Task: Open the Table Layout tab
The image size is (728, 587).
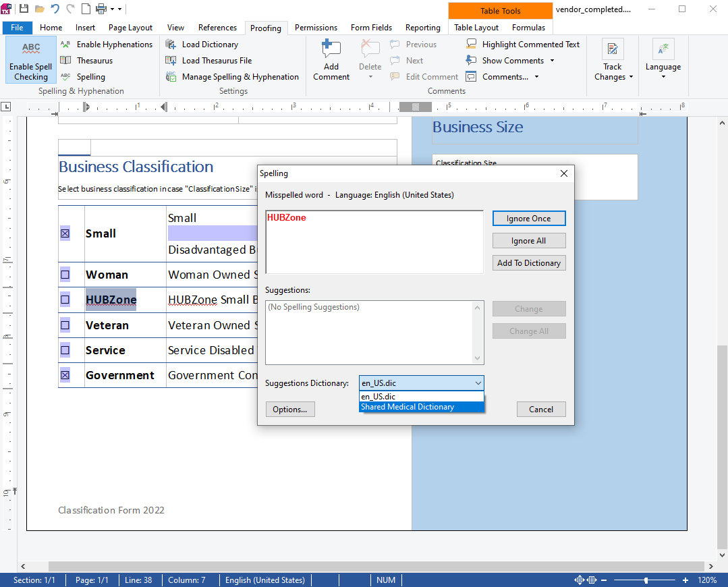Action: click(476, 28)
